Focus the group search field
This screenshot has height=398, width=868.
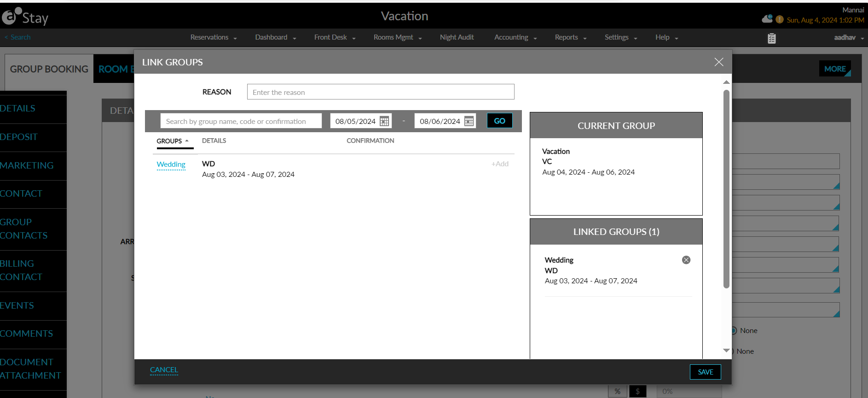pos(241,121)
